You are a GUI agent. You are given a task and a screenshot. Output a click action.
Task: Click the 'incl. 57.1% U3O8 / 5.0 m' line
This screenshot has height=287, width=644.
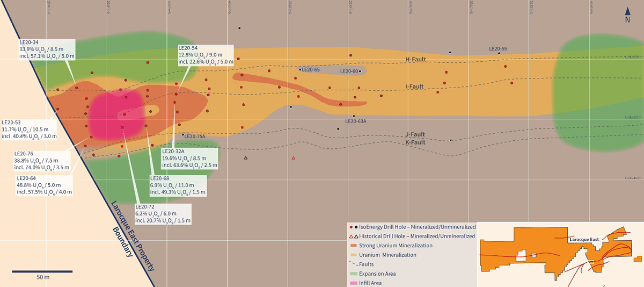(46, 55)
